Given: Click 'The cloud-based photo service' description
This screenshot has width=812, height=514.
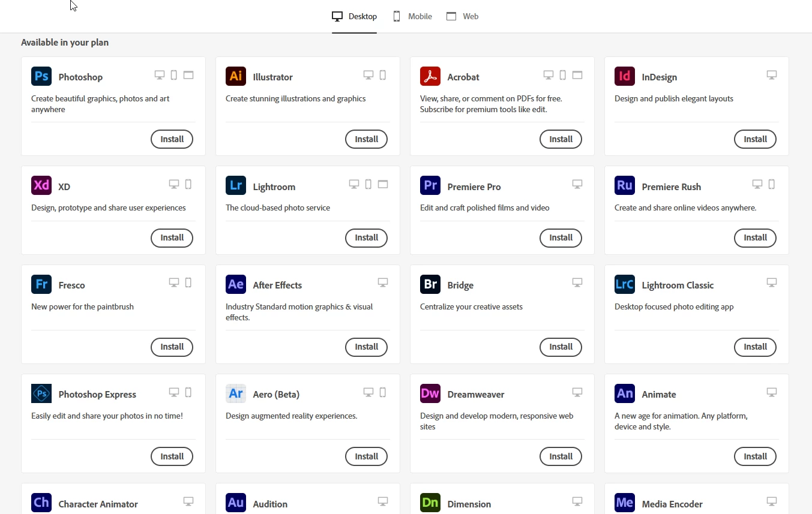Looking at the screenshot, I should pyautogui.click(x=278, y=208).
